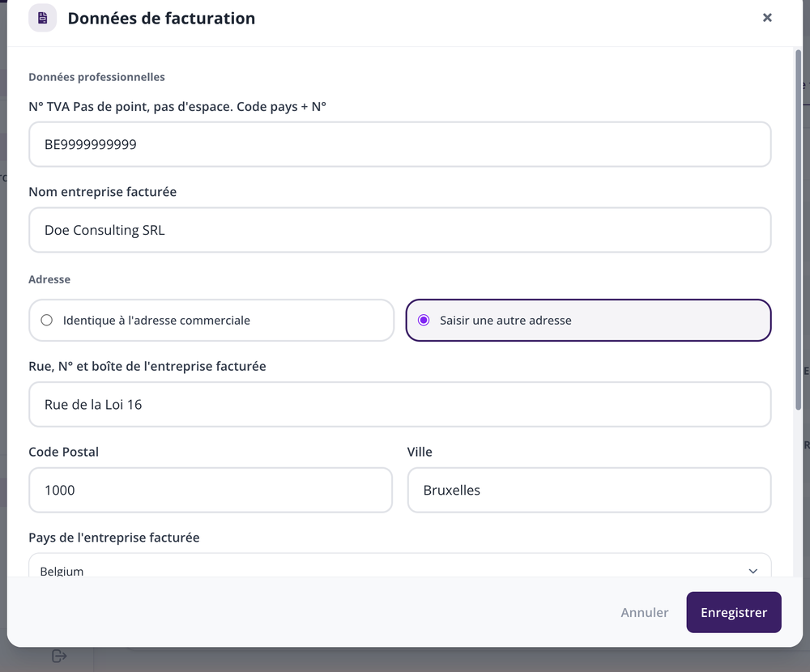
Task: Click the dialog's vertical scrollbar
Action: pyautogui.click(x=798, y=230)
